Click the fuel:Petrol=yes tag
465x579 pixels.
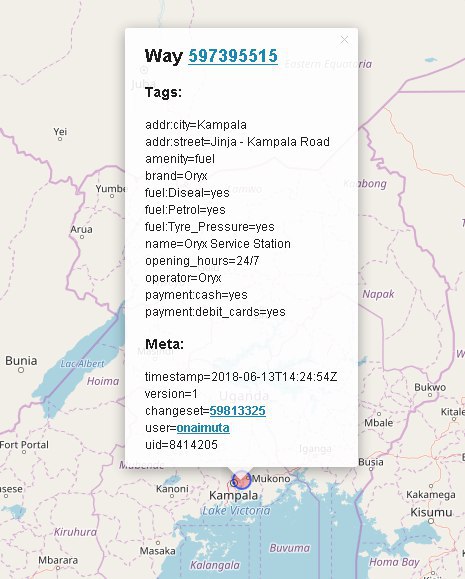185,210
